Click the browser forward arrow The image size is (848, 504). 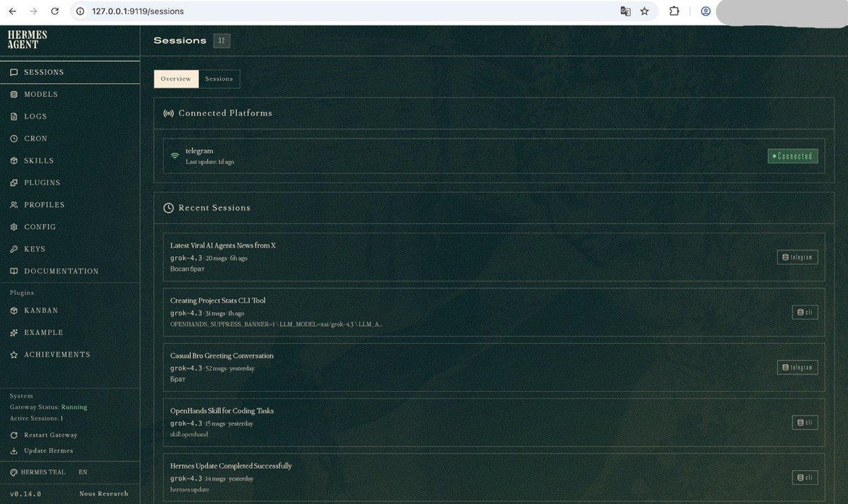[33, 11]
